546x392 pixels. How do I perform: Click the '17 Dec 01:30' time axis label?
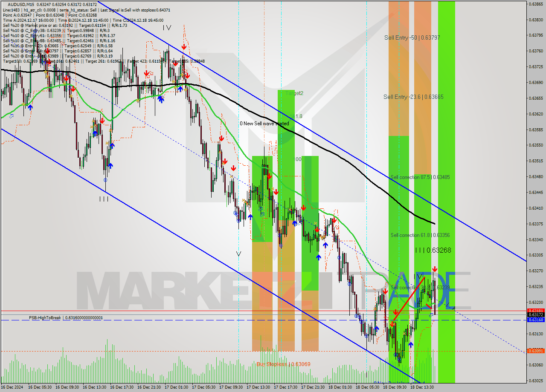[176, 388]
